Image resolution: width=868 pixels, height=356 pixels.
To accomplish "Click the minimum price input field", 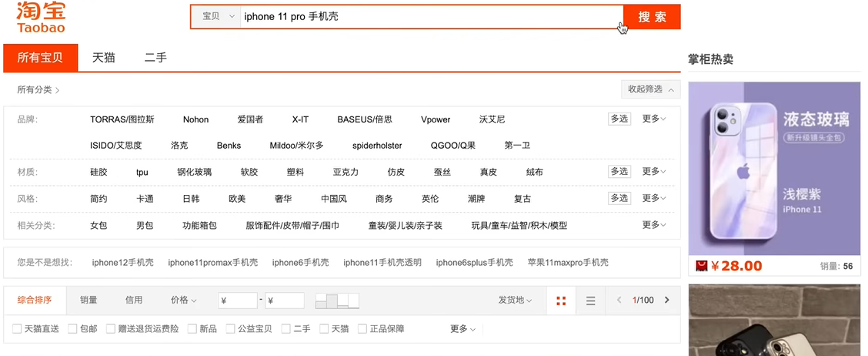I will click(x=238, y=301).
